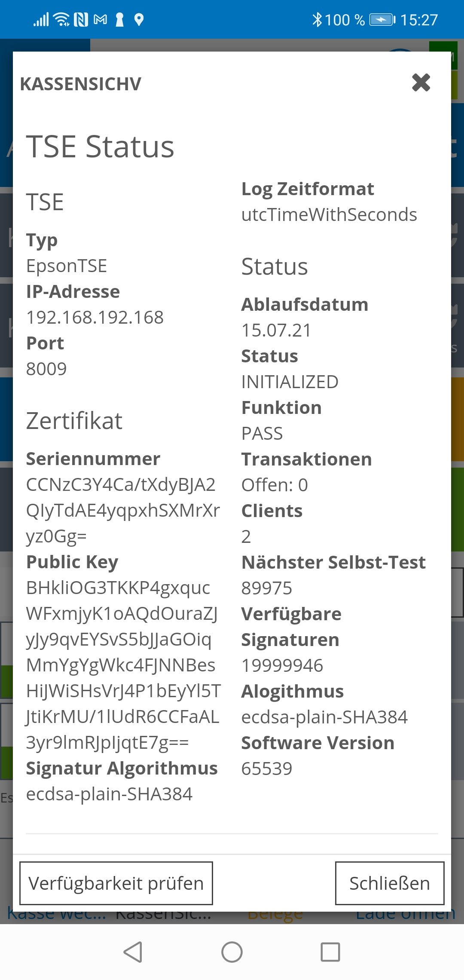Tap the Gmail notification icon
This screenshot has height=980, width=464.
click(x=100, y=19)
